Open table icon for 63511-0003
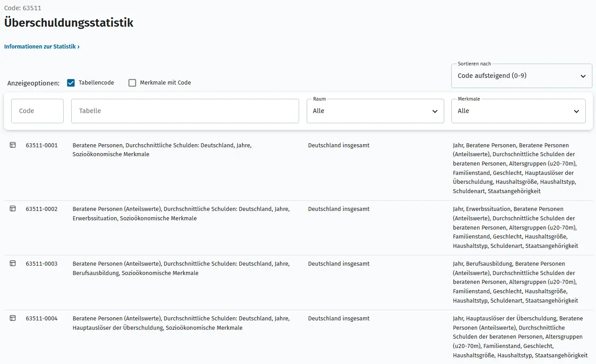Image resolution: width=596 pixels, height=364 pixels. 12,263
